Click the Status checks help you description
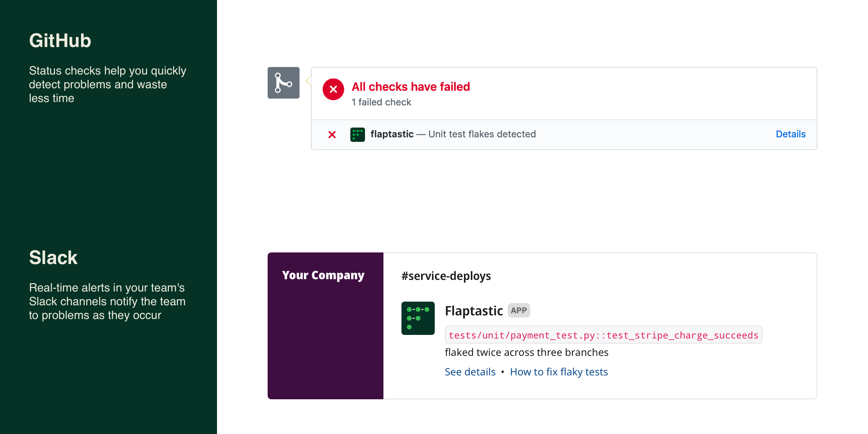 107,84
